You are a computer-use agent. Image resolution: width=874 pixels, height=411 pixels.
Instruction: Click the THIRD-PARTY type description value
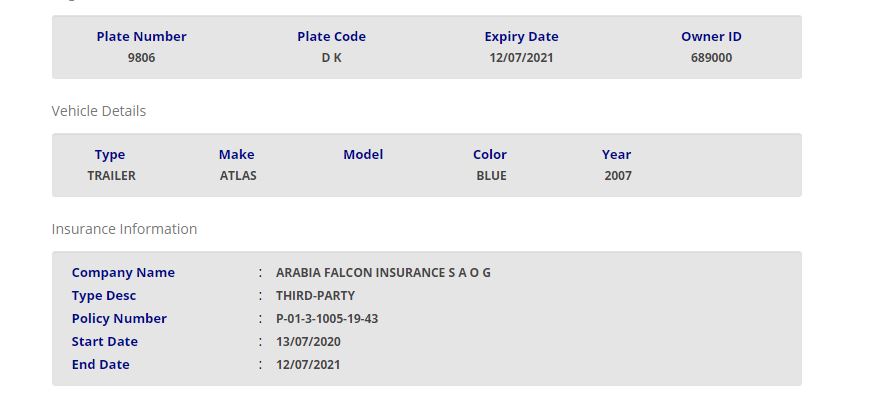[315, 296]
